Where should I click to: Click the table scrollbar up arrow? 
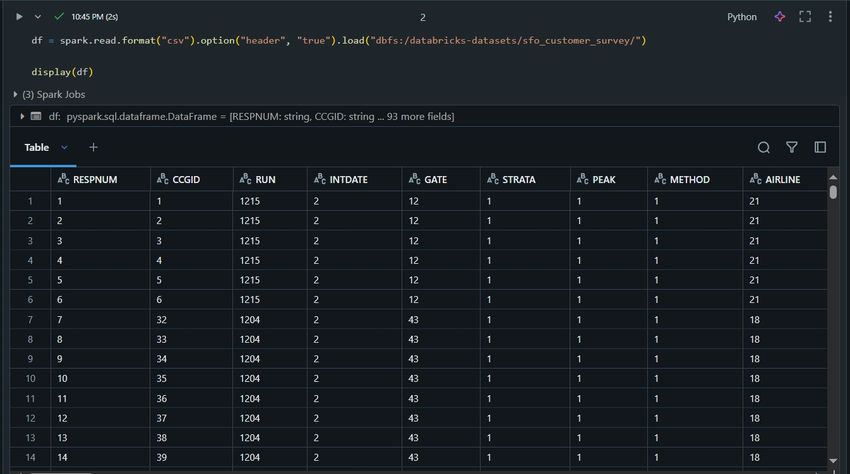833,177
